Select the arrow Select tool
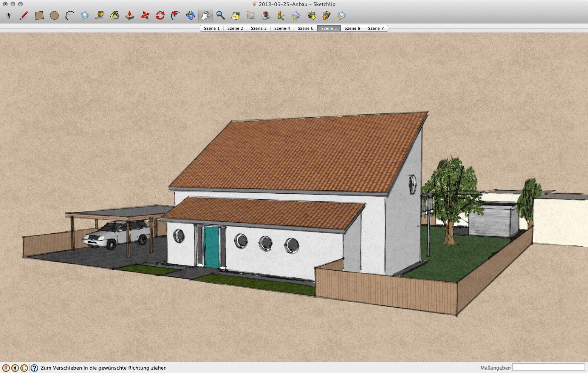Image resolution: width=588 pixels, height=373 pixels. coord(9,15)
